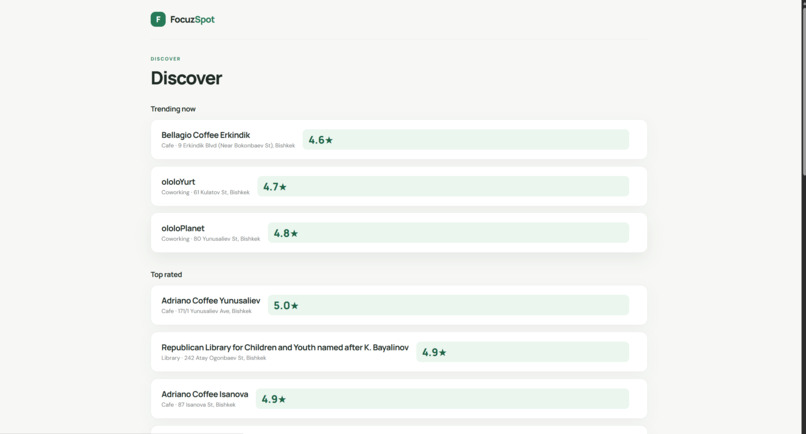Open the FocuzSpot home link text
This screenshot has height=434, width=806.
(x=192, y=20)
